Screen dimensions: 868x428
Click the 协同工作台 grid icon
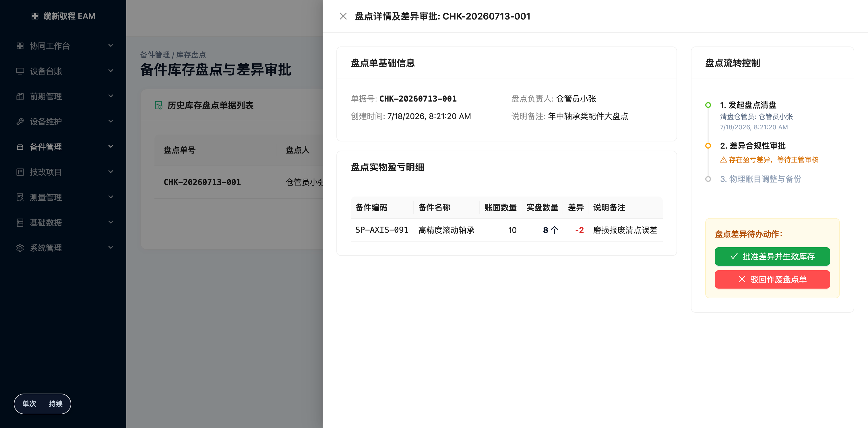(x=20, y=46)
